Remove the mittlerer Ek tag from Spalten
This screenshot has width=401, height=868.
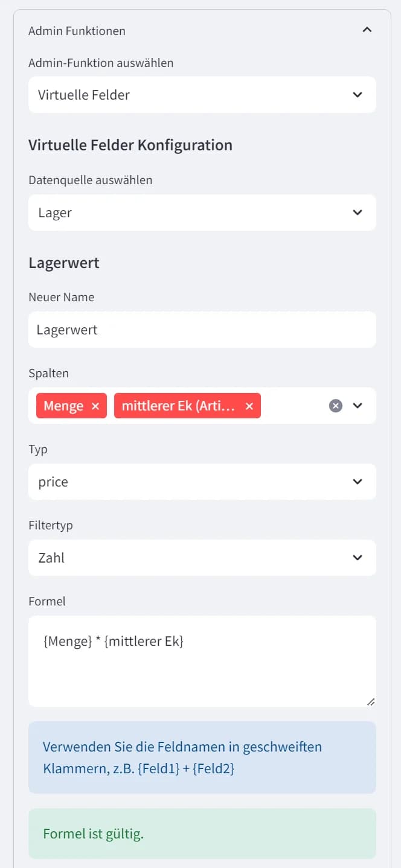pyautogui.click(x=249, y=406)
